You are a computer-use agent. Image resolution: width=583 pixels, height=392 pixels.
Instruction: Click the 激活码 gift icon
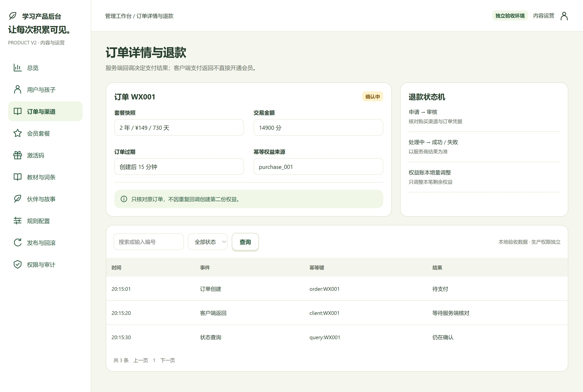[x=17, y=155]
